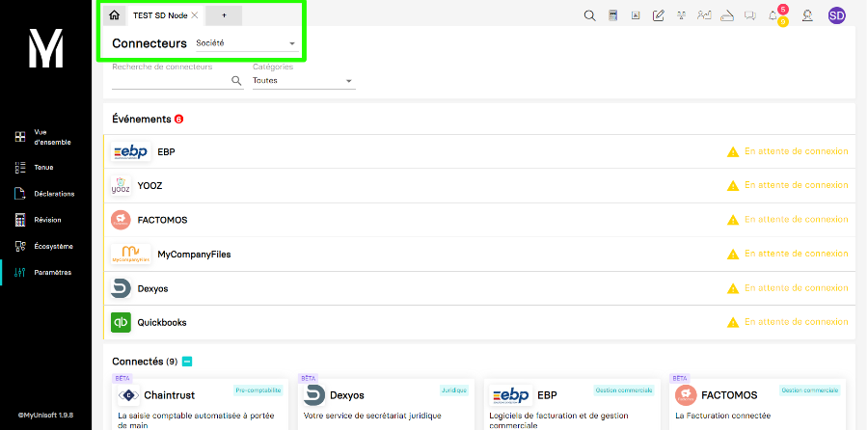Click the Gestion commerciale tag on EBP card
Screen dimensions: 868x430
coord(624,390)
